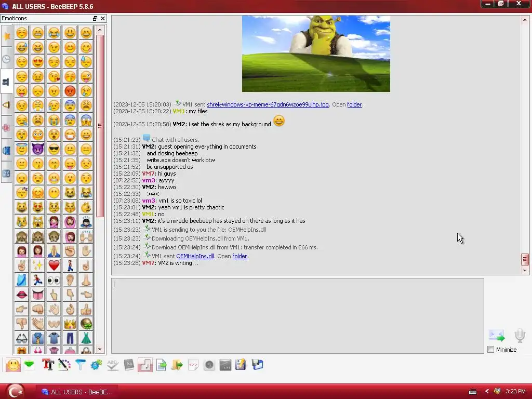This screenshot has width=532, height=399.
Task: Insert the heart-eyes face emoticon
Action: click(37, 62)
